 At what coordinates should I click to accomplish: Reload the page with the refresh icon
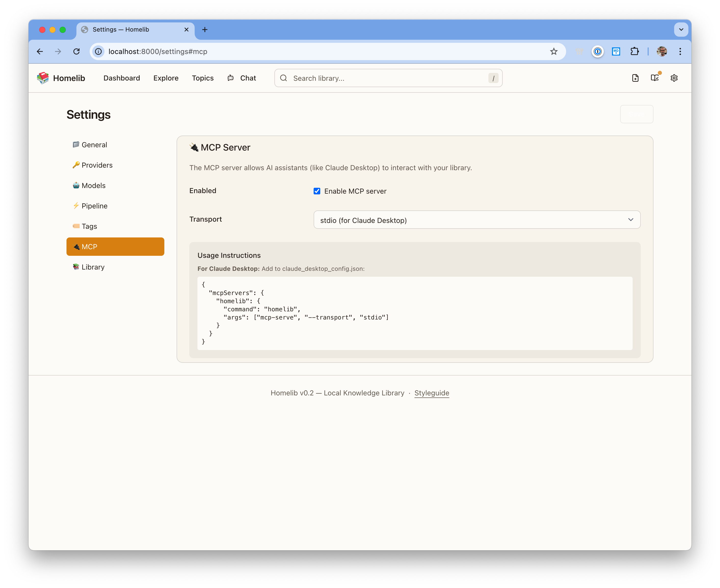pyautogui.click(x=76, y=51)
